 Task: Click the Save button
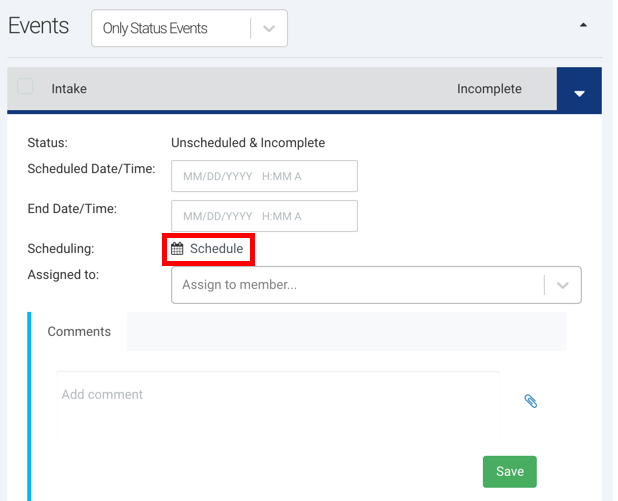(509, 472)
